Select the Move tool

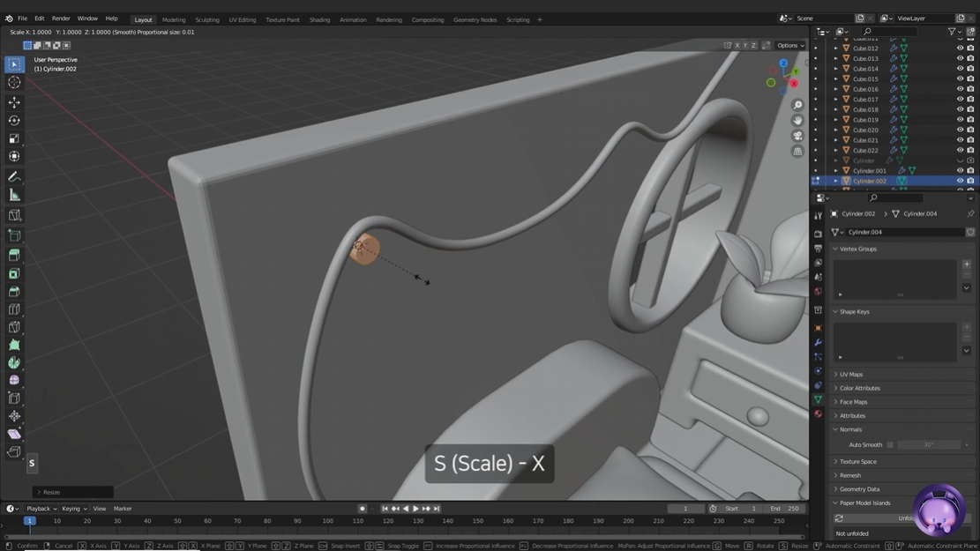pos(14,102)
